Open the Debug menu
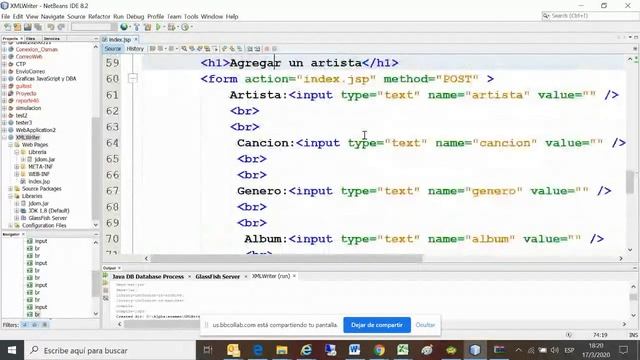This screenshot has height=360, width=640. 135,17
